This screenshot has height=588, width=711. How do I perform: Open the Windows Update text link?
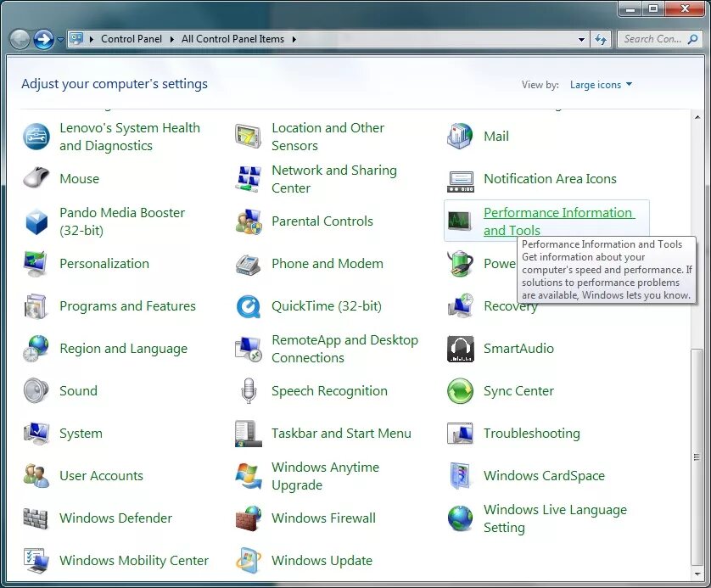pos(322,561)
